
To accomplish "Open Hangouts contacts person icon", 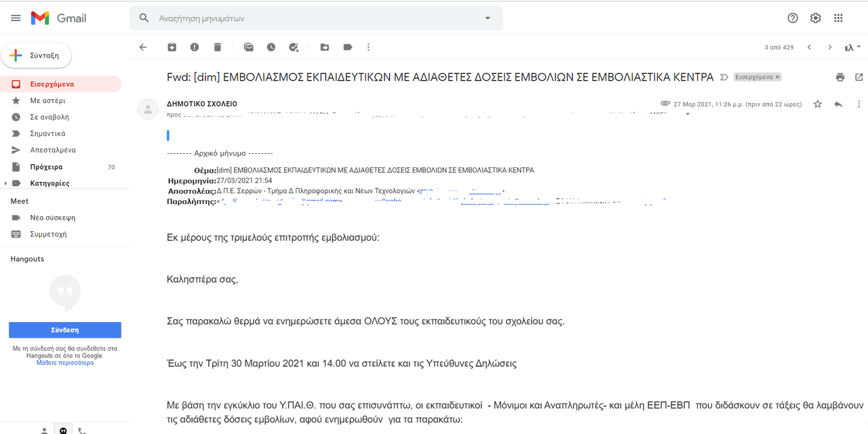I will pos(44,430).
